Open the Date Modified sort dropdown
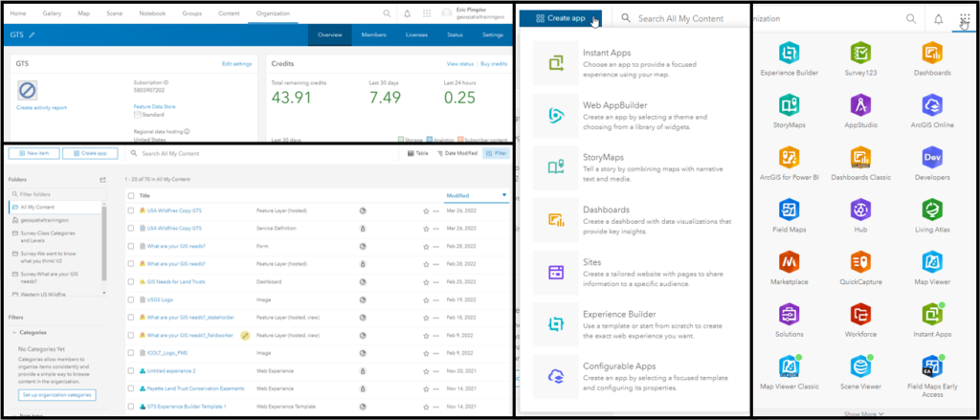The height and width of the screenshot is (420, 980). 457,153
